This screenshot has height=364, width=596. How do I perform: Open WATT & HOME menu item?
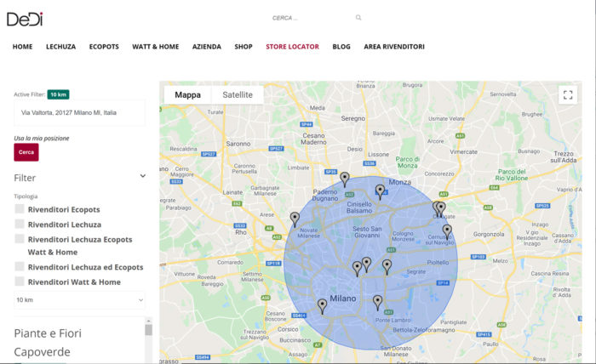point(156,47)
